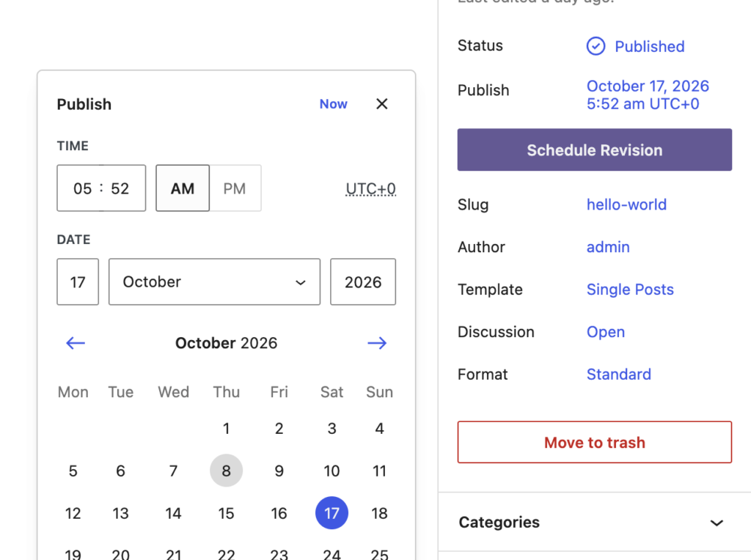The image size is (751, 560).
Task: Set publish time to Now
Action: [x=334, y=104]
